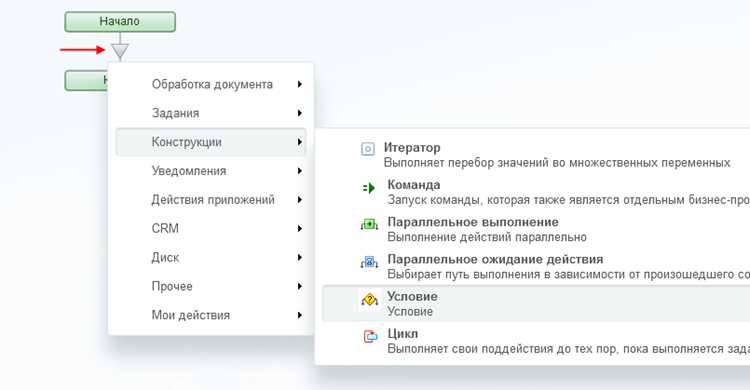Expand arrow next to Уведомления
The height and width of the screenshot is (390, 750).
coord(299,171)
